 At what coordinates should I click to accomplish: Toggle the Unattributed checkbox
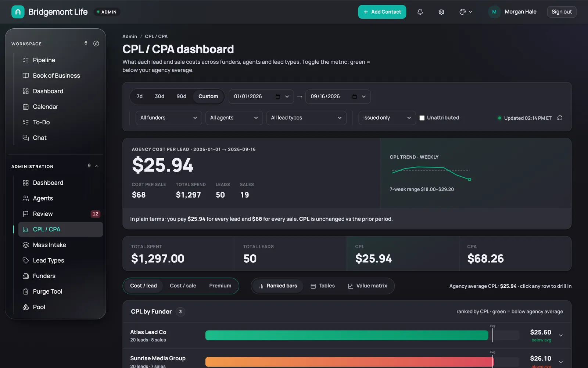pos(422,118)
